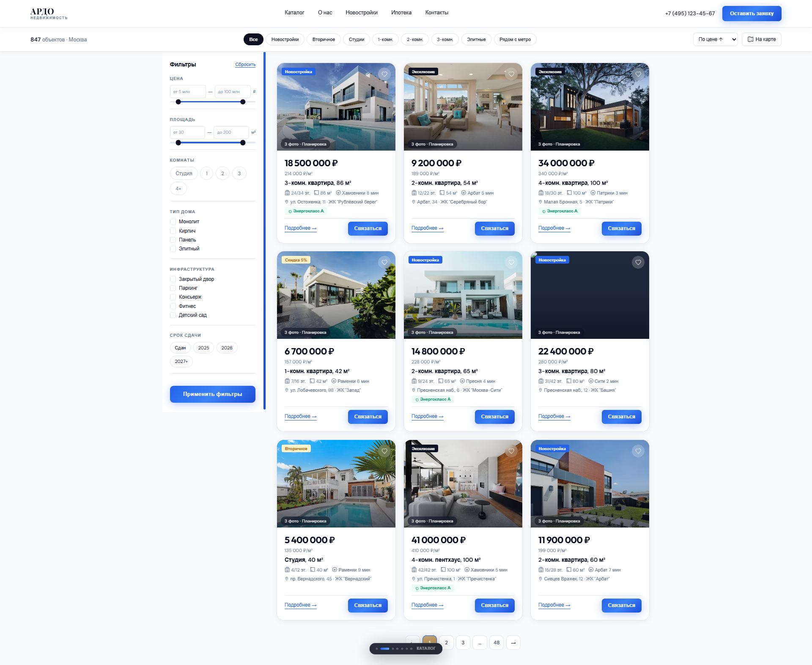Open the По цене sort dropdown
Image resolution: width=812 pixels, height=665 pixels.
(716, 39)
